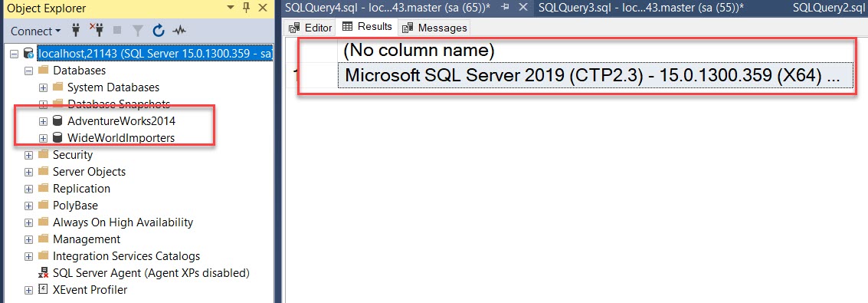Expand the Security folder
This screenshot has height=303, width=868.
click(28, 155)
